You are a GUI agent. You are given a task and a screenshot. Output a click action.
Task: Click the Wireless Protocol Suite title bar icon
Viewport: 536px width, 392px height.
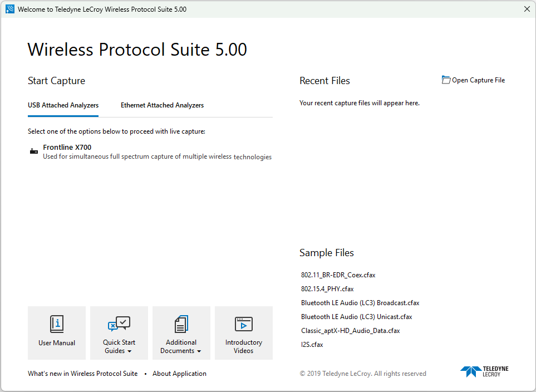click(x=10, y=9)
